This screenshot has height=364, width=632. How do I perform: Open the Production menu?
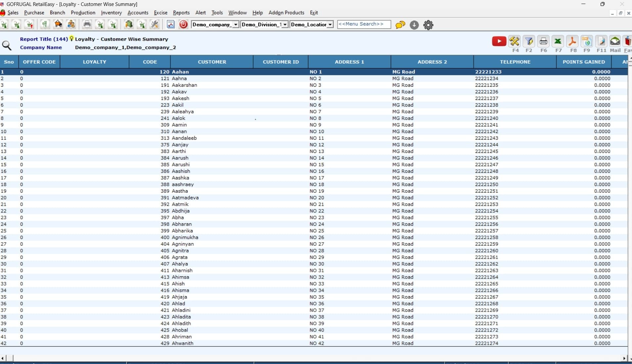pyautogui.click(x=83, y=13)
